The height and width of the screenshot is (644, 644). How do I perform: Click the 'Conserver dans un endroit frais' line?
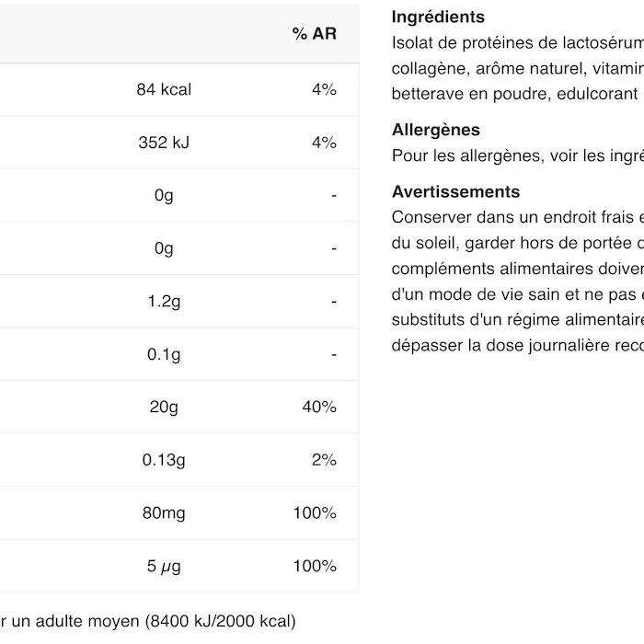(515, 217)
